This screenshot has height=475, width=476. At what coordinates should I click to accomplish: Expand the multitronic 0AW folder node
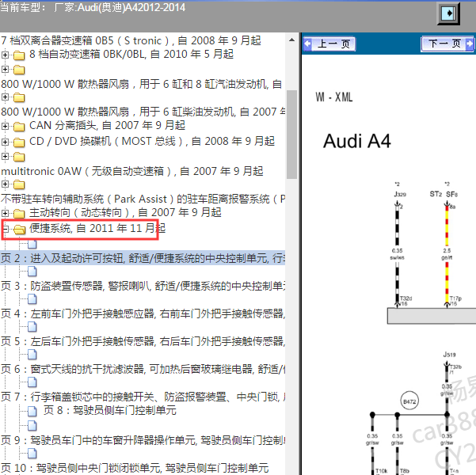(x=5, y=156)
